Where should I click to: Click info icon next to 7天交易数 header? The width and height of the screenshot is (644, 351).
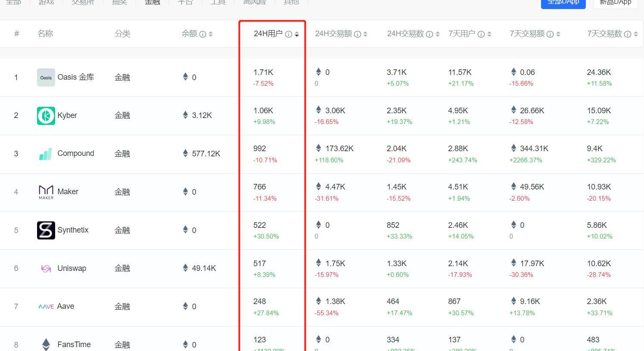628,34
